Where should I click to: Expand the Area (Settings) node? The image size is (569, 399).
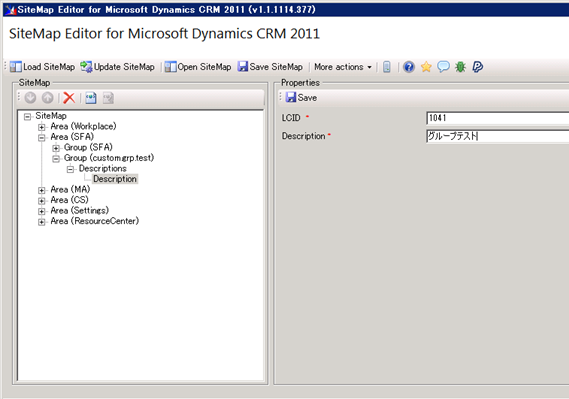coord(42,211)
